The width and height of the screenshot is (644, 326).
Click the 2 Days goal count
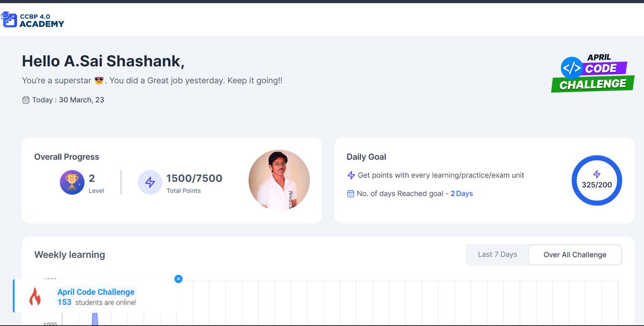point(462,194)
